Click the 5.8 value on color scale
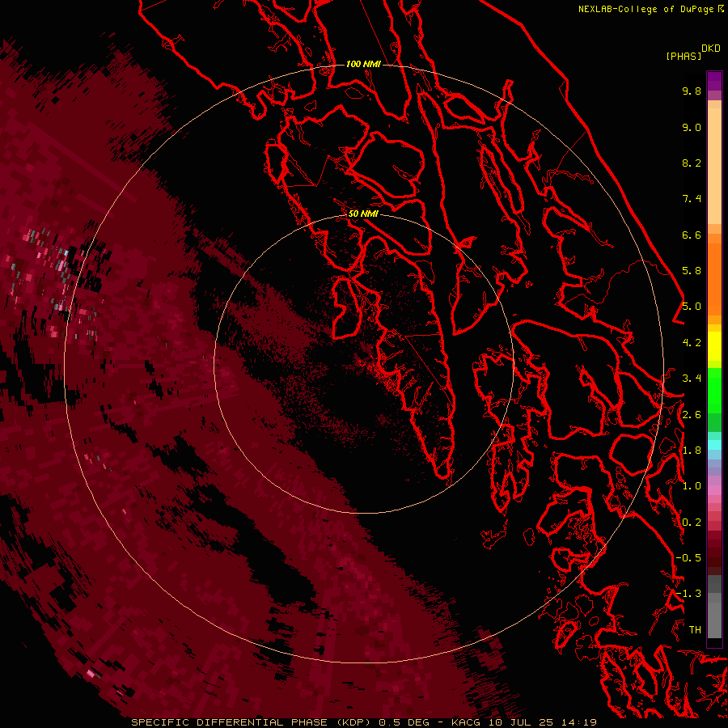Viewport: 728px width, 728px height. coord(692,271)
